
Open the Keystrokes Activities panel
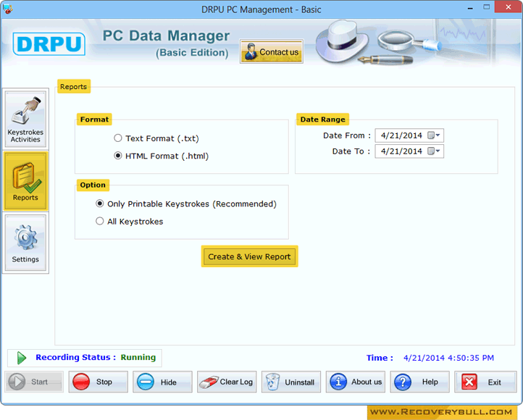point(25,118)
